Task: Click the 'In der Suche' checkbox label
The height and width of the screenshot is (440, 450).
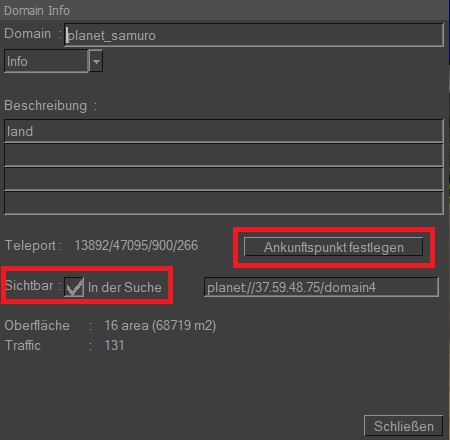Action: point(124,287)
